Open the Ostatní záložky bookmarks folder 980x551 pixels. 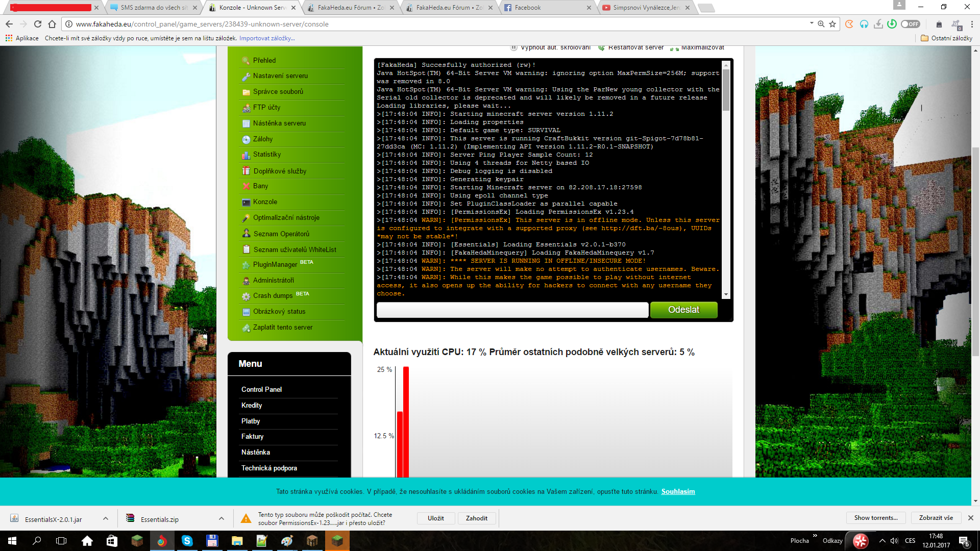click(947, 38)
